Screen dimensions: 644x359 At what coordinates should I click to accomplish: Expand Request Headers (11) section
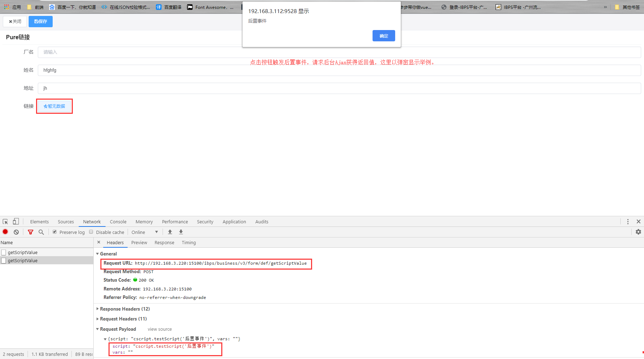123,319
